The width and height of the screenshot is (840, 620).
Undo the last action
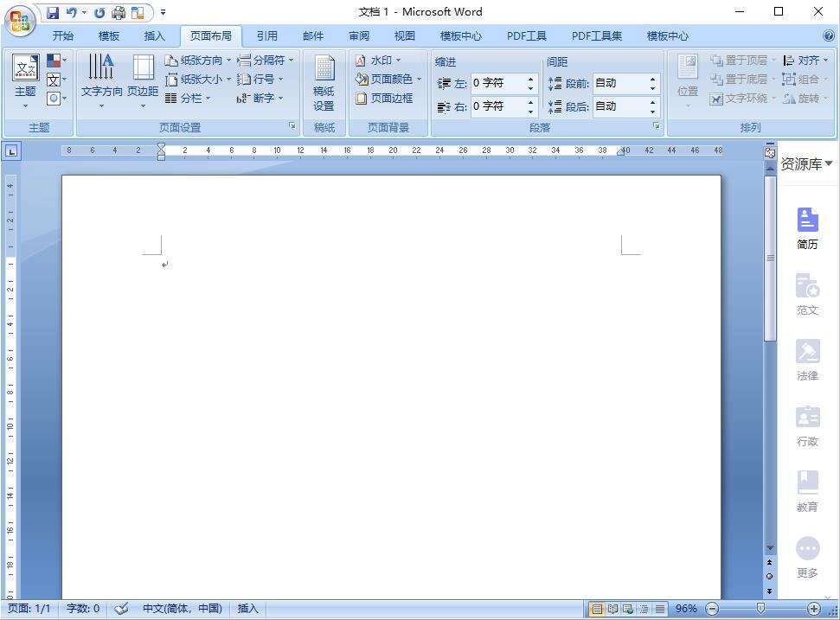[71, 12]
